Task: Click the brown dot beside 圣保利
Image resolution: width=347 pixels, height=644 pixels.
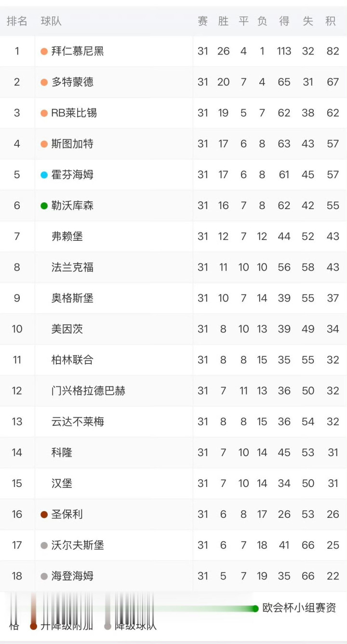Action: (x=44, y=514)
